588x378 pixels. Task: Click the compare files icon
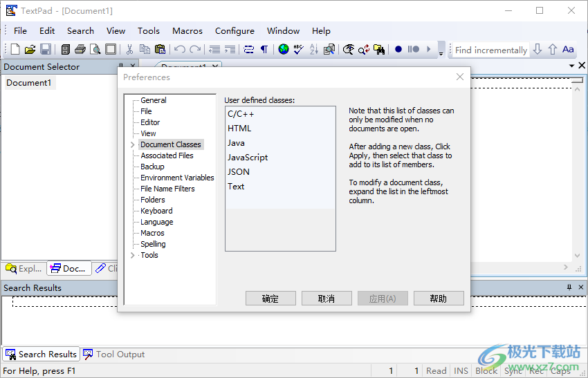coord(329,50)
